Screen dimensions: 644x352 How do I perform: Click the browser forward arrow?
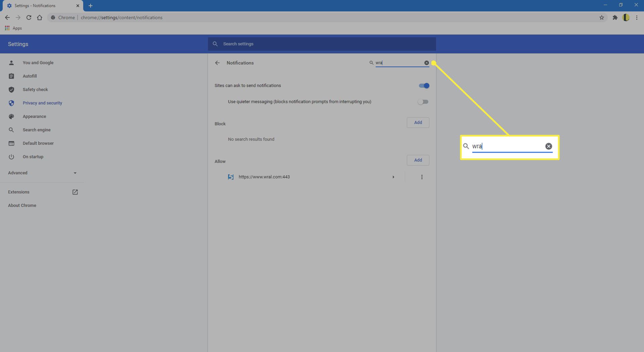18,17
